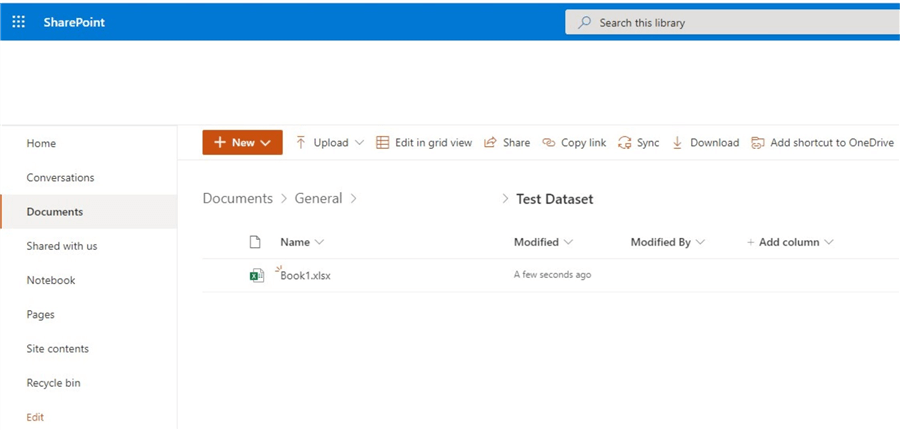Viewport: 900px width, 430px height.
Task: Click the Download label
Action: [715, 143]
